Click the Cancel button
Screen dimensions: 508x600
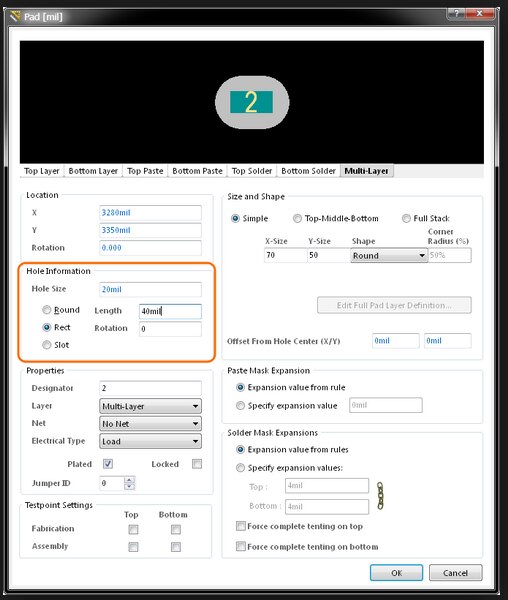coord(455,573)
